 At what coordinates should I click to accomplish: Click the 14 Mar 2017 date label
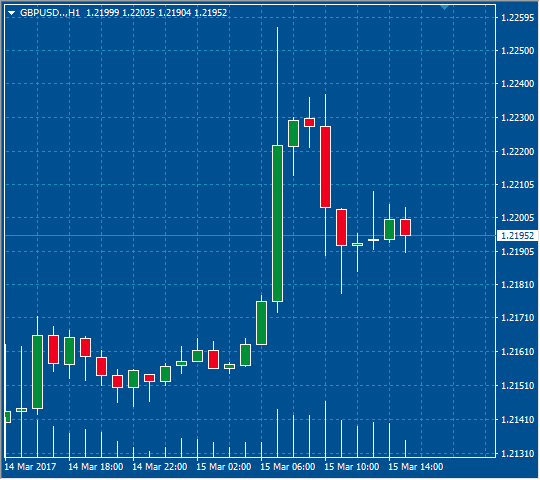30,467
